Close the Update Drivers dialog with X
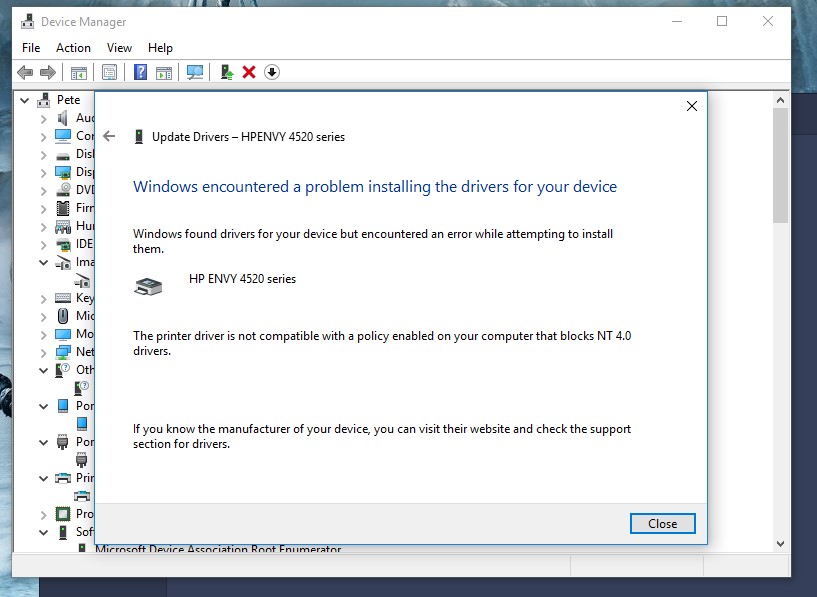The image size is (817, 597). click(x=692, y=106)
